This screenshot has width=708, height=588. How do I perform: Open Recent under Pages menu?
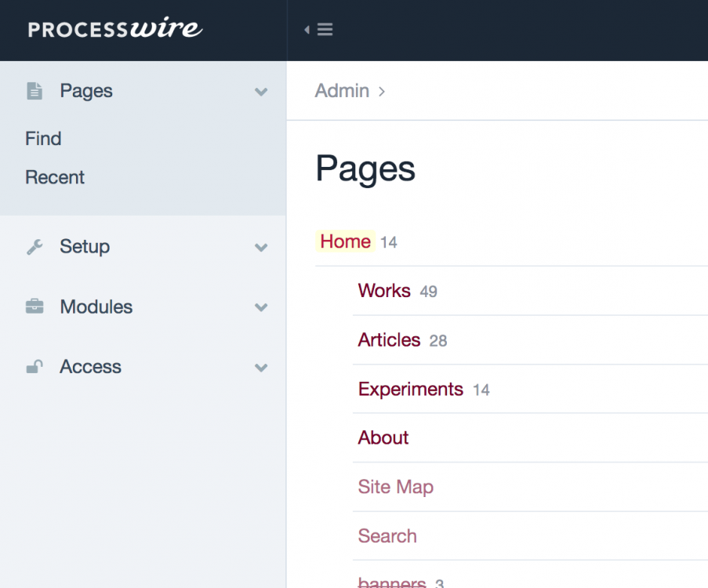click(x=55, y=178)
